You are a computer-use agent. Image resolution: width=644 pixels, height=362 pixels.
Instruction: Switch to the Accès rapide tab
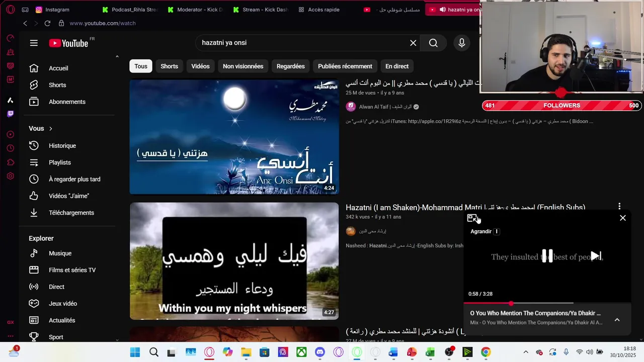(319, 10)
